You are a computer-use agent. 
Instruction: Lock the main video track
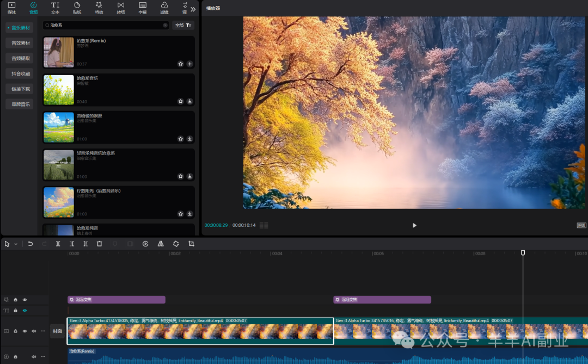pos(15,331)
